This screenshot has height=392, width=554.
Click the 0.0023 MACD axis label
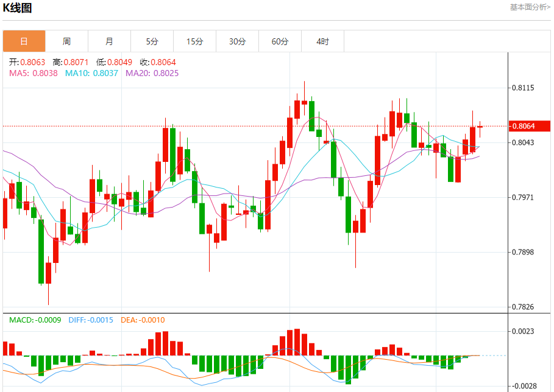tap(523, 331)
